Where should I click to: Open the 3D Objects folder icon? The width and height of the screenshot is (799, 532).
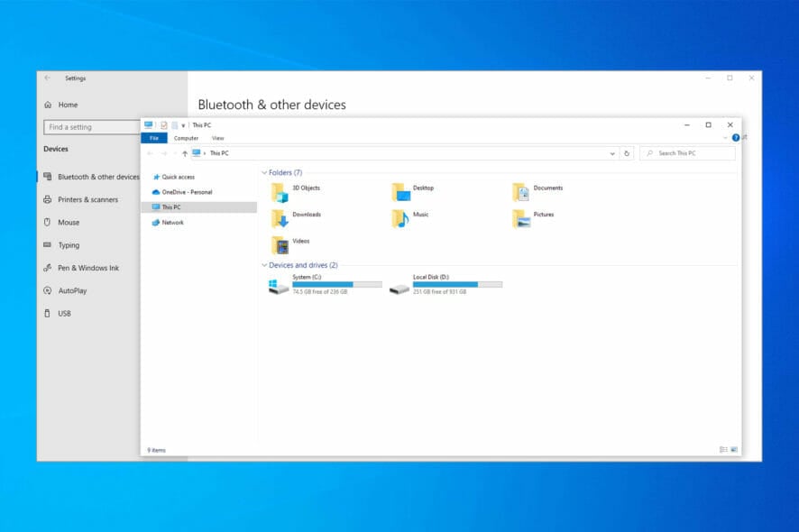(280, 193)
